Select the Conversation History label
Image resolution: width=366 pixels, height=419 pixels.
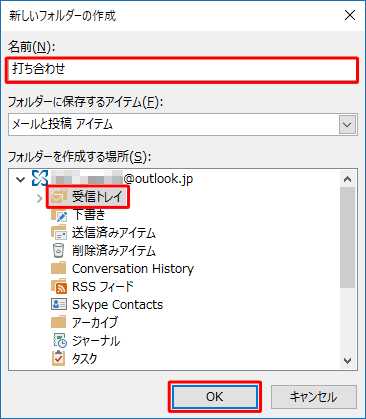click(133, 269)
